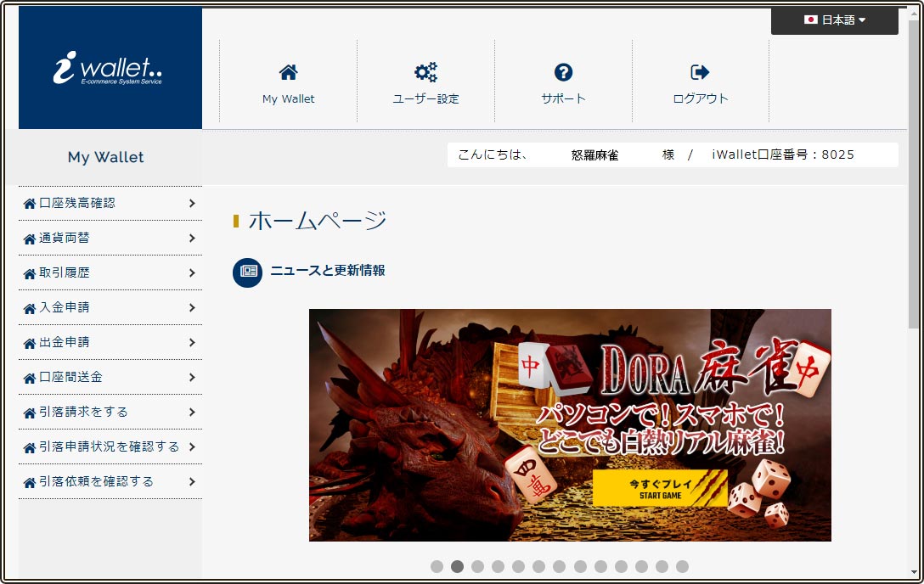Click the newspaper icon beside ニュースと更新情報
The width and height of the screenshot is (924, 584).
pyautogui.click(x=247, y=272)
